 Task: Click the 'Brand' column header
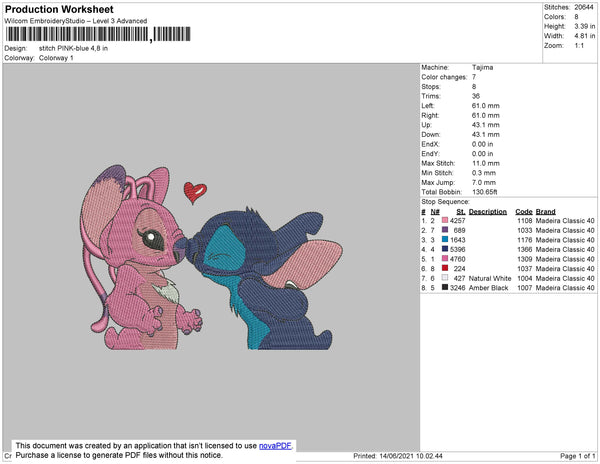(545, 212)
